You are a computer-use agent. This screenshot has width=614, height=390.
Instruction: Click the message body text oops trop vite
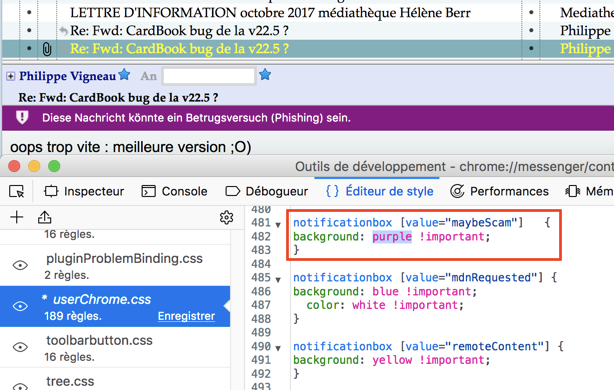click(x=130, y=147)
